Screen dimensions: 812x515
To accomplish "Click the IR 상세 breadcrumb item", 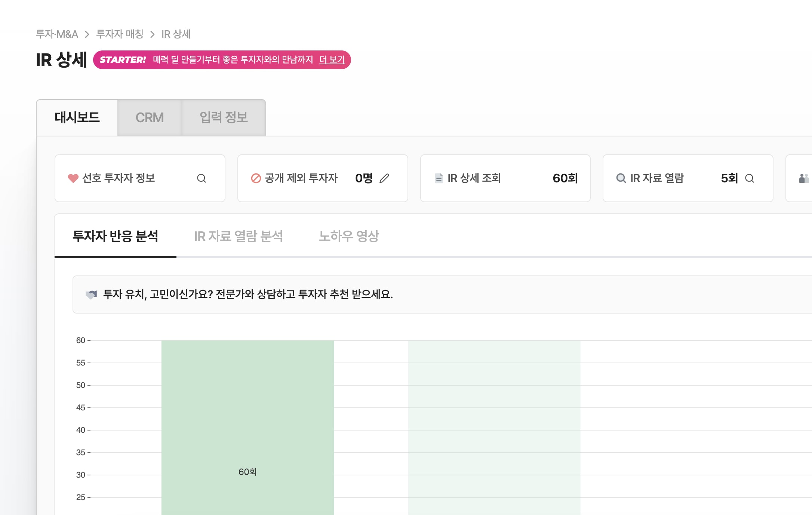I will point(176,34).
